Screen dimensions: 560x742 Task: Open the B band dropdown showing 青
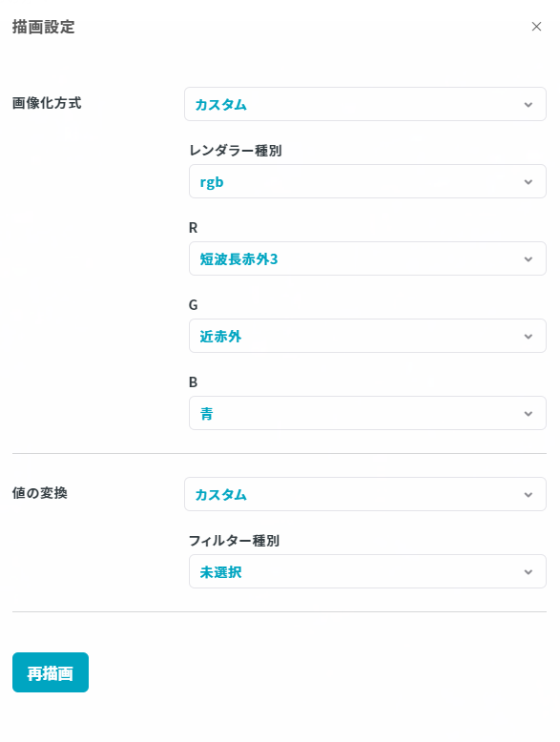[367, 413]
